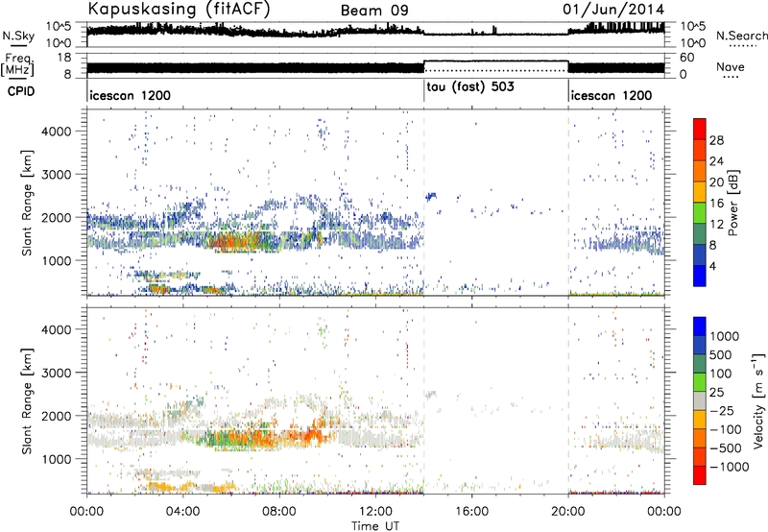This screenshot has width=768, height=532.
Task: Click the 3000 tick on the power panel
Action: point(57,175)
